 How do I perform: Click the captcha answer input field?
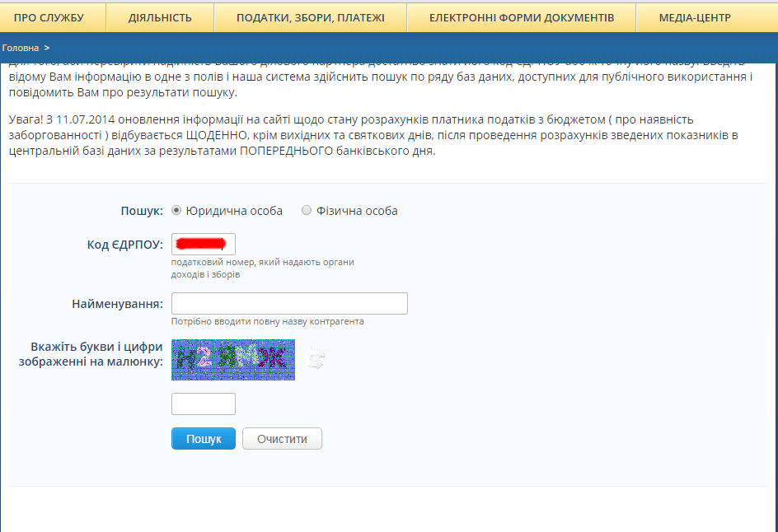click(x=204, y=404)
